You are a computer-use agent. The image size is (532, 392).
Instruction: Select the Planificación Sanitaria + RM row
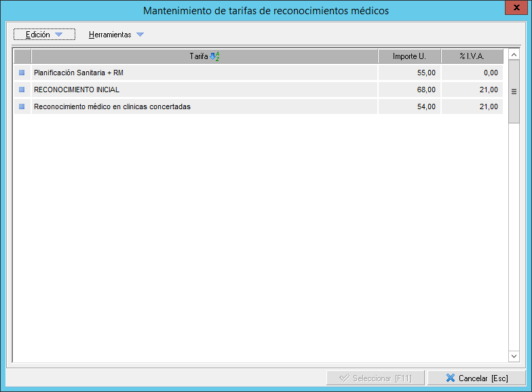click(204, 73)
